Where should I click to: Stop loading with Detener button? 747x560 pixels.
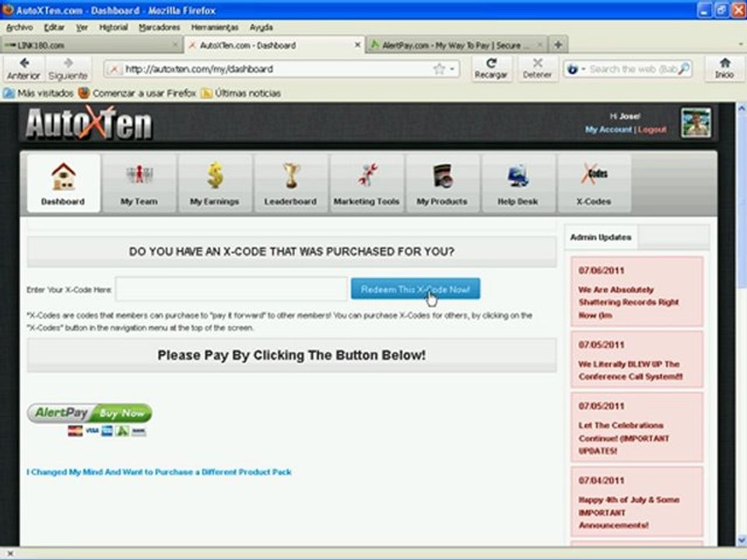(538, 69)
